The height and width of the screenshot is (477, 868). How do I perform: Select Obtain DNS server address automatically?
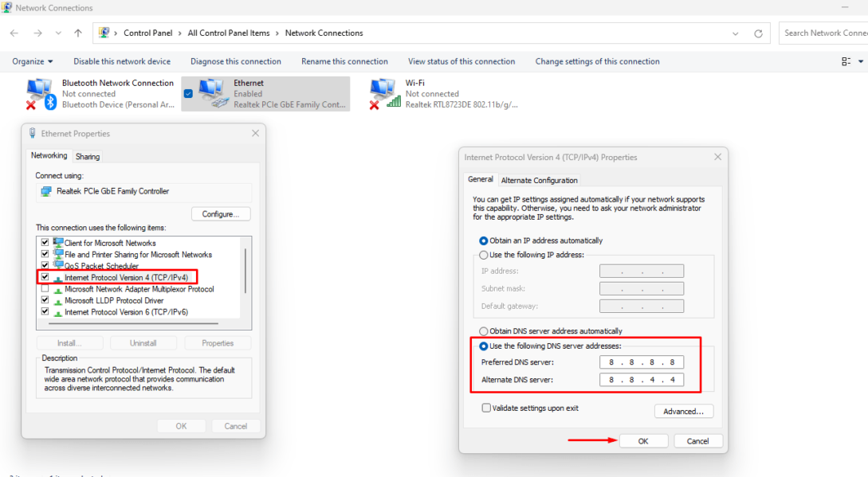pos(483,331)
